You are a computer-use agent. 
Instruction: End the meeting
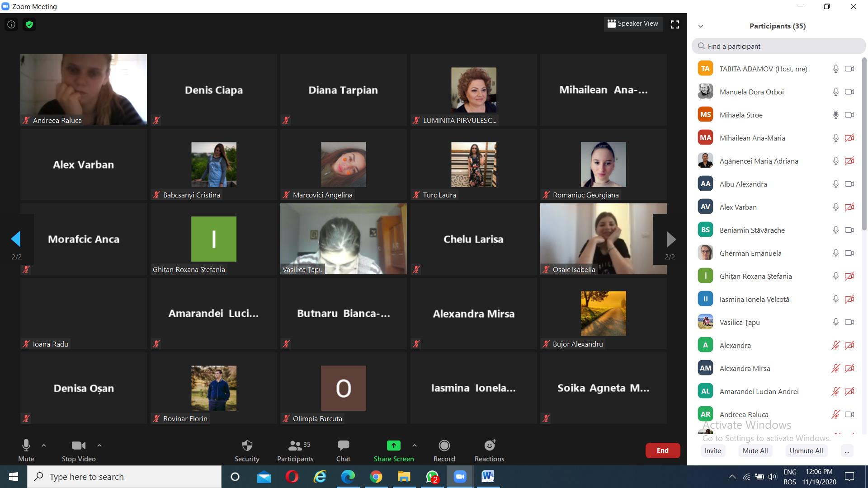click(x=662, y=450)
